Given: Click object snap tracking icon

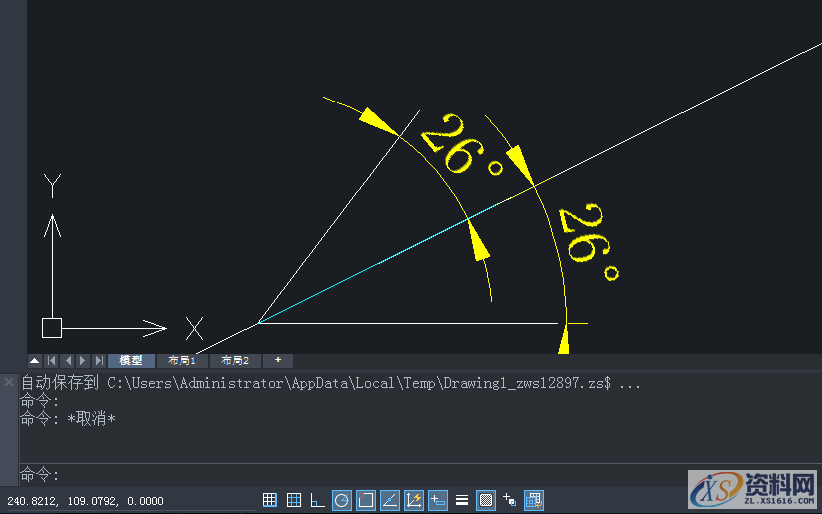Looking at the screenshot, I should (390, 500).
